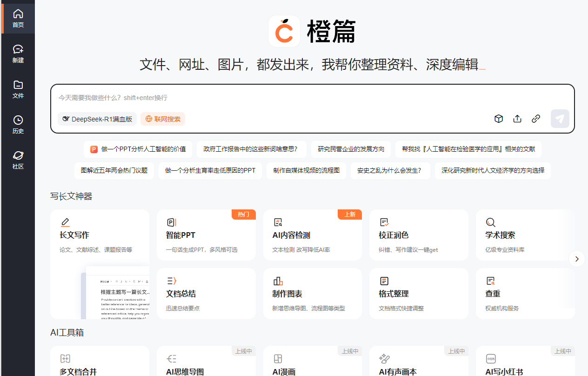View 历史 conversation history
The height and width of the screenshot is (376, 588).
[x=18, y=124]
